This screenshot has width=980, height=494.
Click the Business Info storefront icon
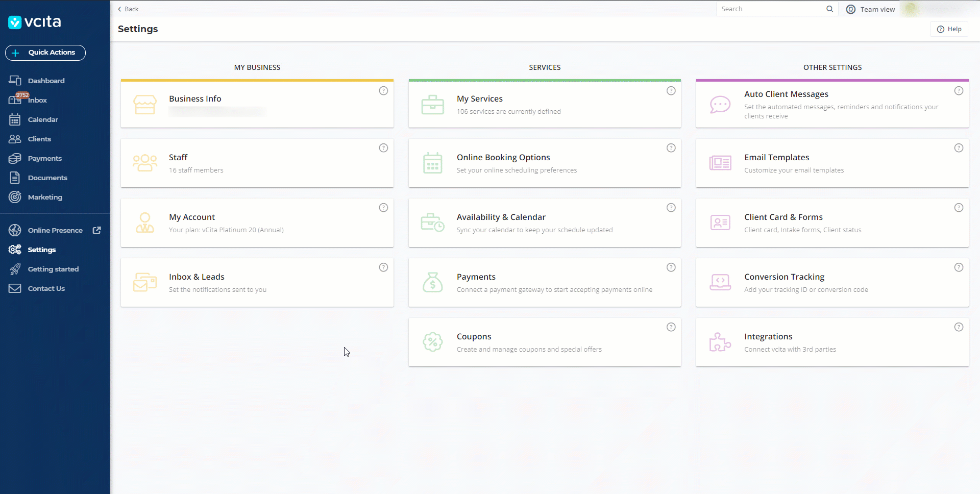pyautogui.click(x=145, y=105)
